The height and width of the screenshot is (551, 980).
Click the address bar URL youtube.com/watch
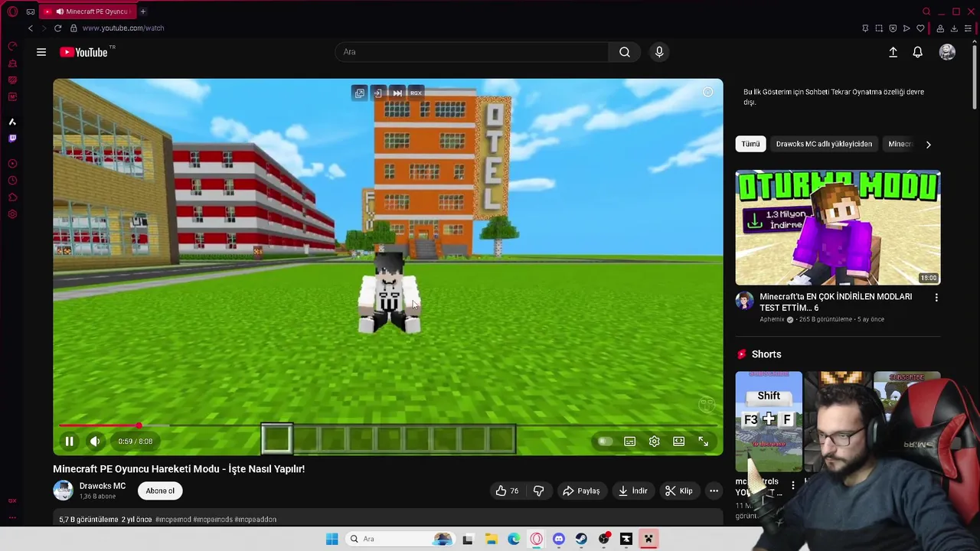(123, 28)
